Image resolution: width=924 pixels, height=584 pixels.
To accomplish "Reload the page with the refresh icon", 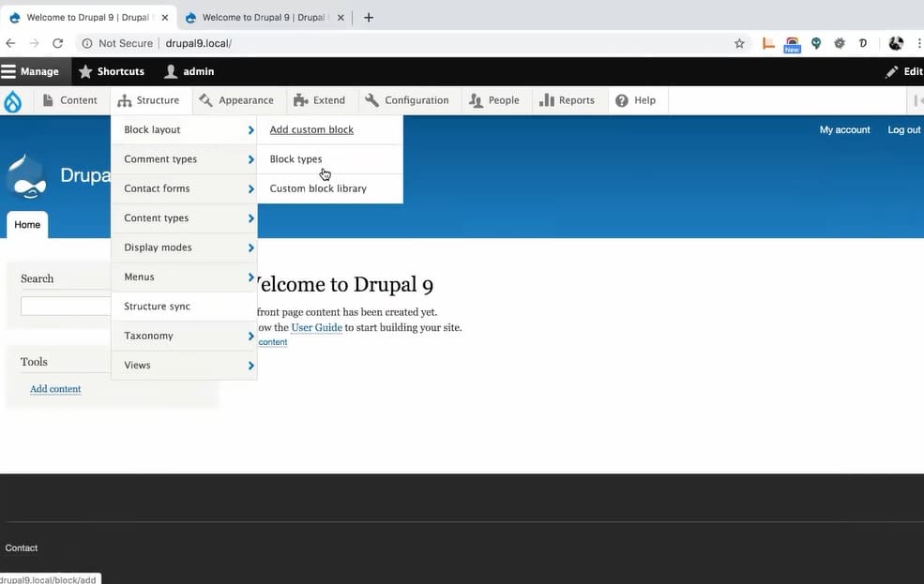I will point(58,43).
